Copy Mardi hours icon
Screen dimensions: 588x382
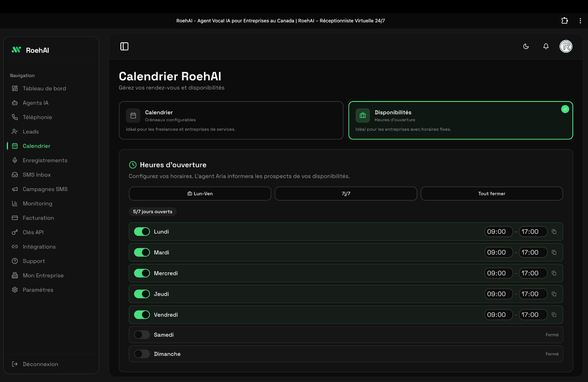point(554,253)
